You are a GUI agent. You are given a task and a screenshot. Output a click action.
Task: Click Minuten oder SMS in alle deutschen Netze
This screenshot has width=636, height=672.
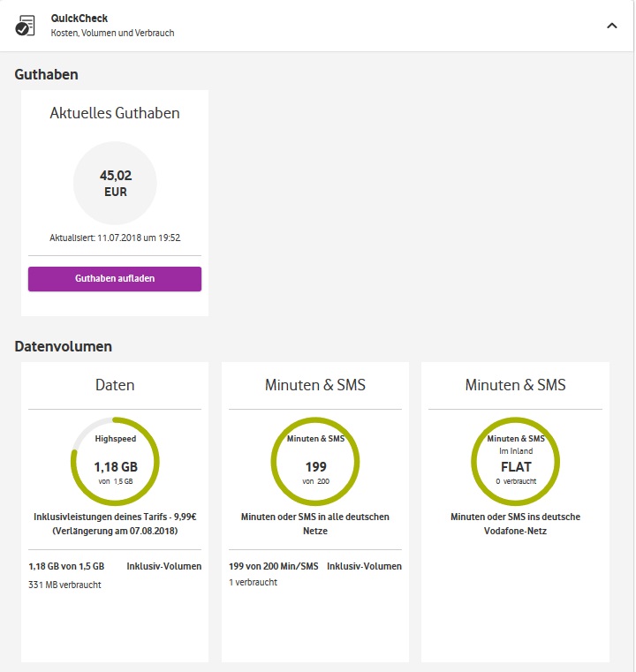point(315,523)
